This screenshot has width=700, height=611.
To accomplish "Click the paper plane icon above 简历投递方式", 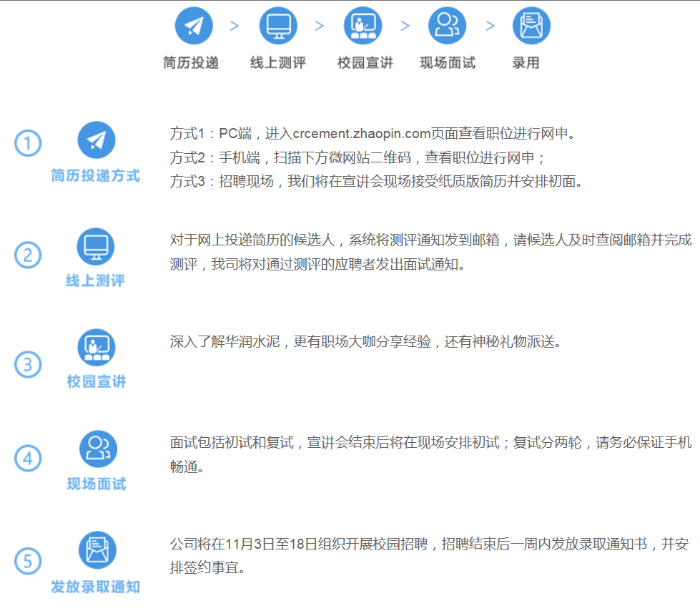I will click(97, 140).
